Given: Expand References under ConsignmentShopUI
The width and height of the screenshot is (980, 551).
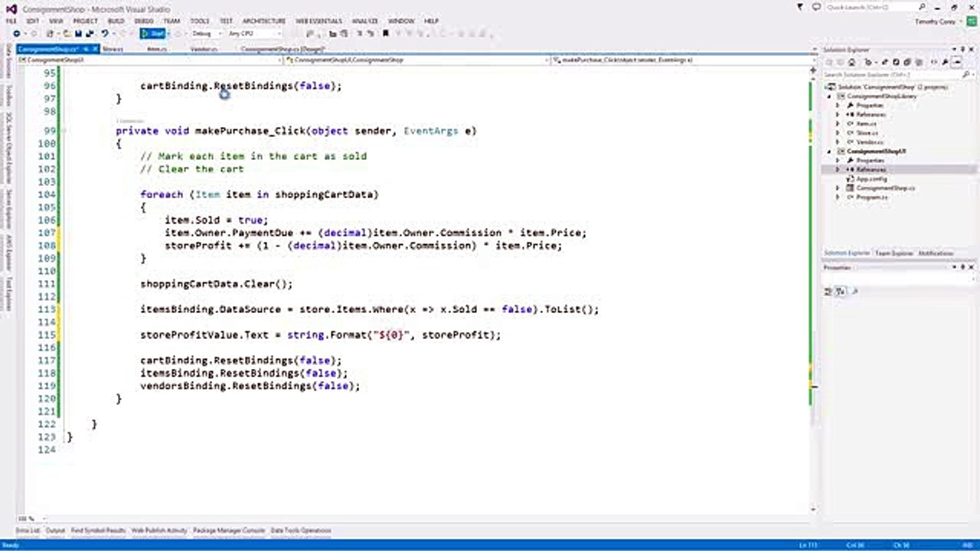Looking at the screenshot, I should [838, 169].
